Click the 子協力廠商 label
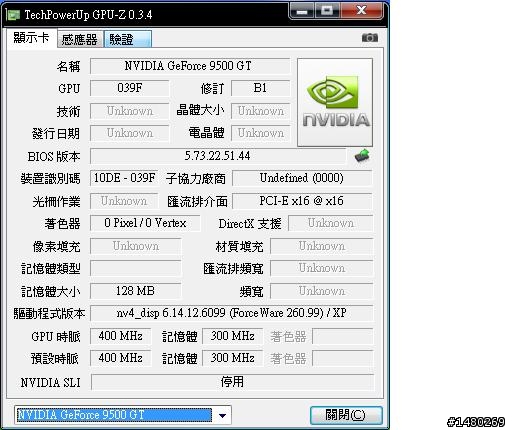Viewport: 512px width, 430px height. coord(196,179)
